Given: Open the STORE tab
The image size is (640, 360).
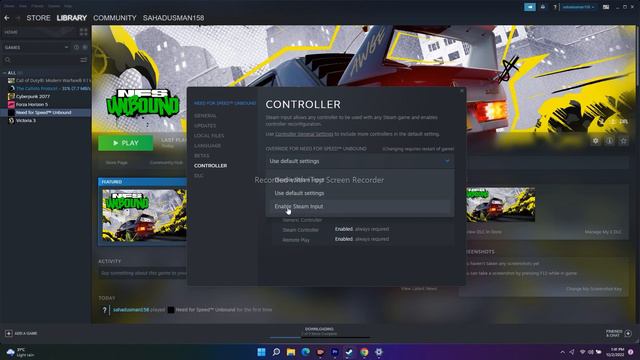Looking at the screenshot, I should [x=38, y=18].
